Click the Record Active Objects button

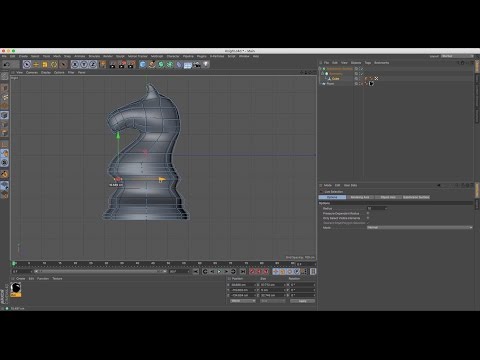(252, 272)
